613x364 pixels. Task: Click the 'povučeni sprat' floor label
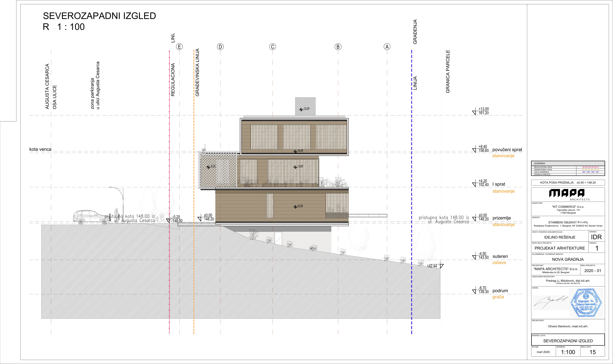pos(507,150)
